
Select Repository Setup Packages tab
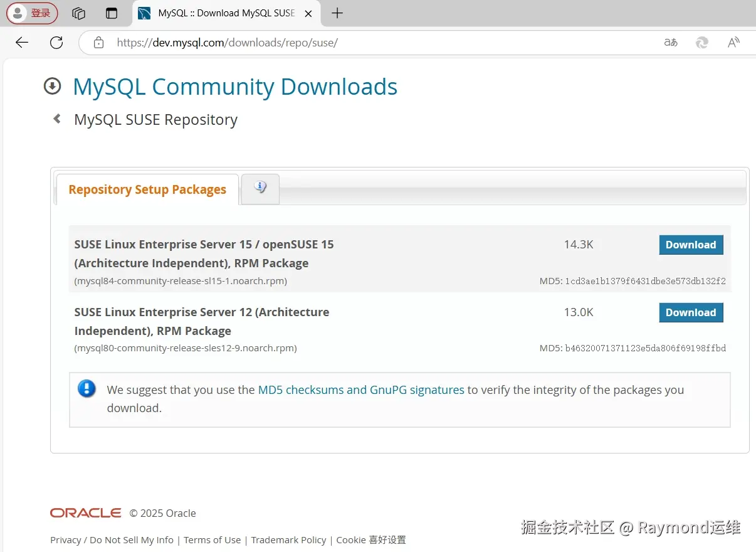click(x=147, y=189)
